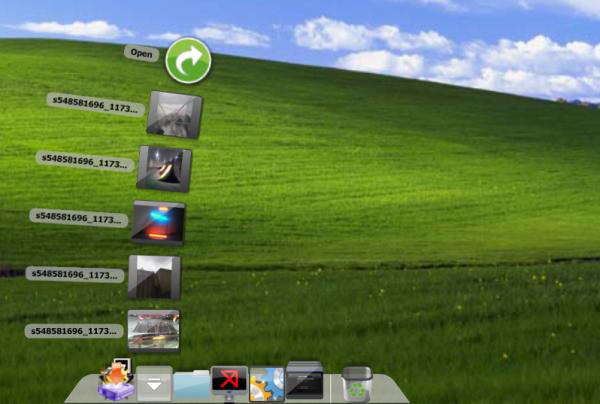Image resolution: width=600 pixels, height=404 pixels.
Task: Click the second s548581696 filename label
Action: click(x=85, y=160)
